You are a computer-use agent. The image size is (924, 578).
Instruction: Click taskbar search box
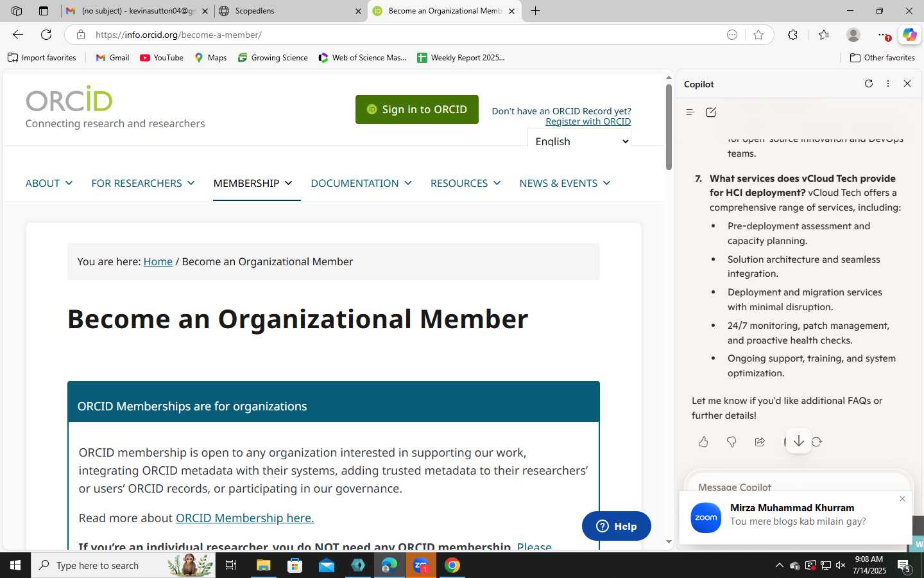click(x=123, y=565)
